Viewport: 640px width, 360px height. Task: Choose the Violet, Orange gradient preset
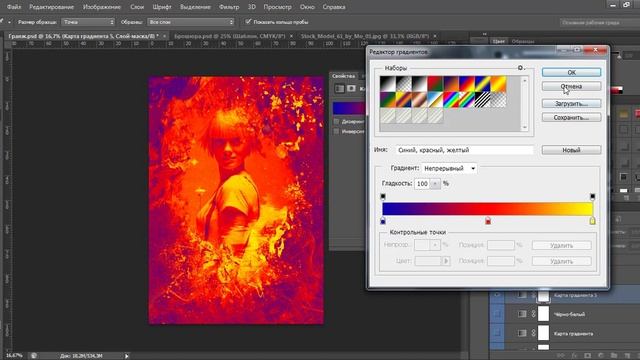tap(451, 84)
